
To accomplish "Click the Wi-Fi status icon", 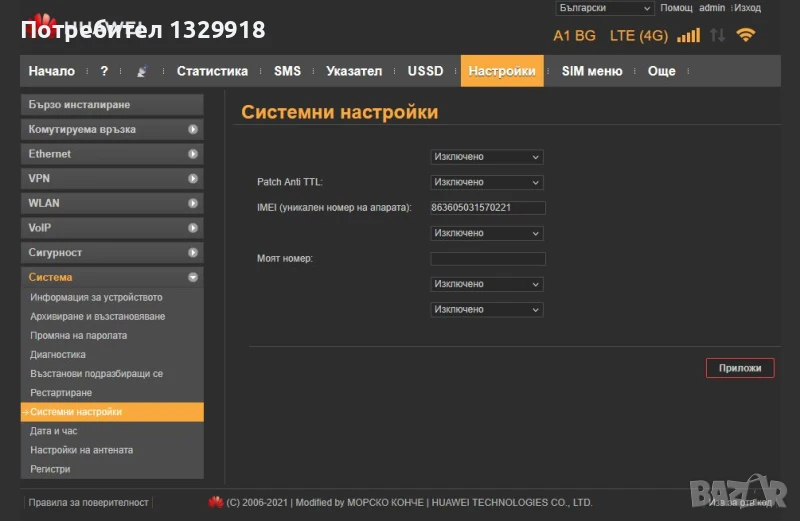I will point(745,35).
